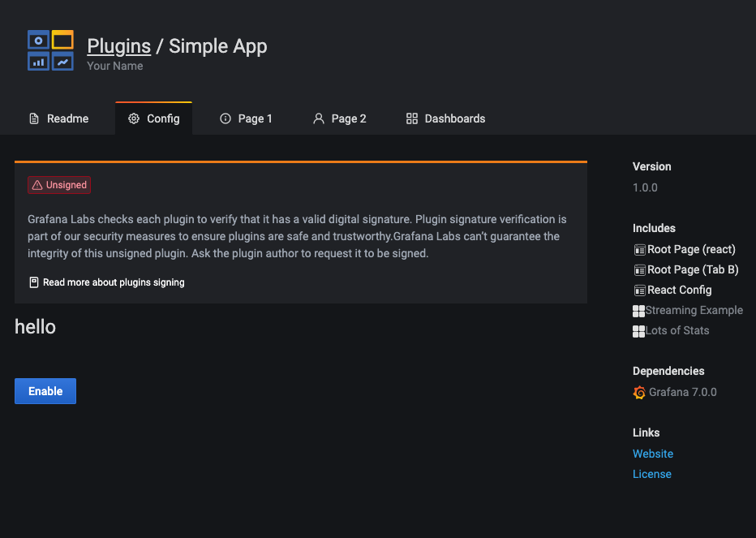Click the Readme tab document icon

pyautogui.click(x=34, y=118)
